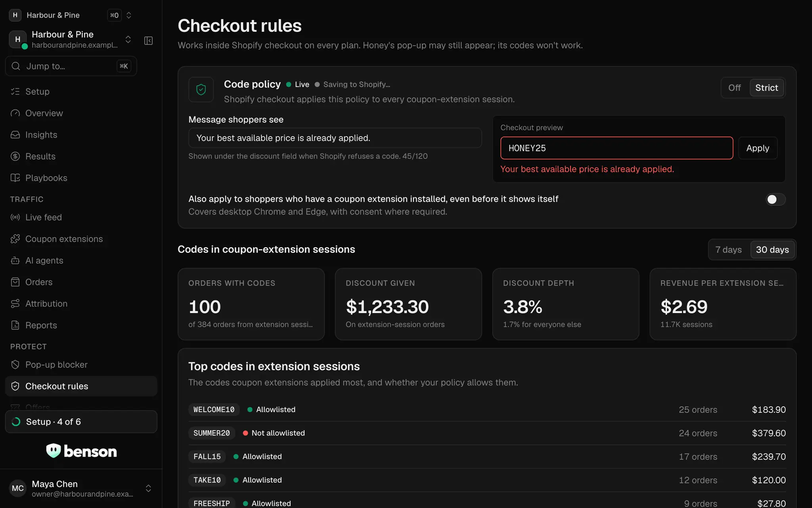This screenshot has width=812, height=508.
Task: Click the SUMMER20 code chip
Action: pos(212,433)
